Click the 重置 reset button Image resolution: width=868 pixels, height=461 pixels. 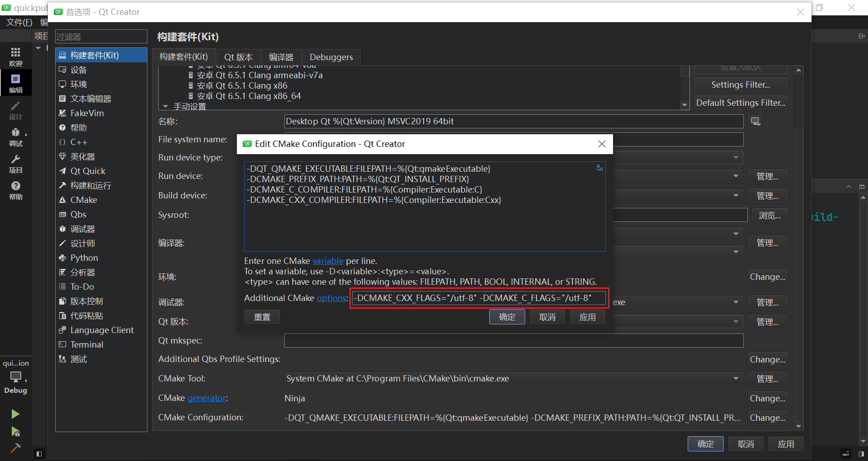tap(262, 317)
